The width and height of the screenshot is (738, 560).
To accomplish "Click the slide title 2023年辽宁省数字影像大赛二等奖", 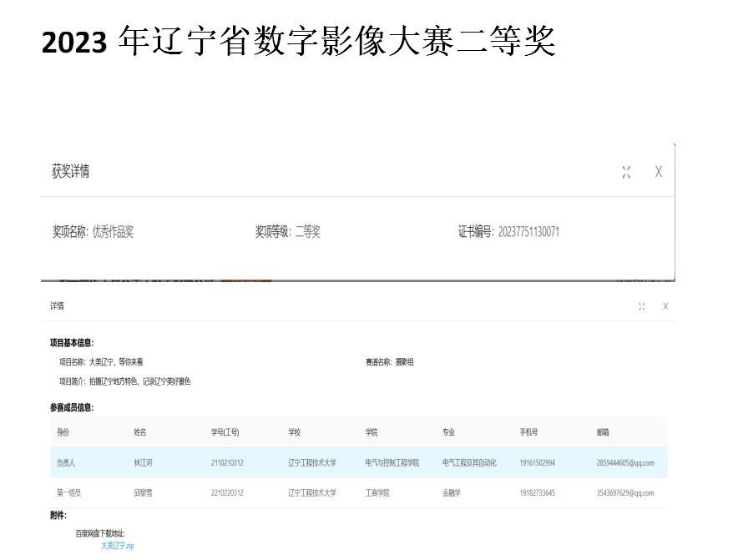I will click(299, 42).
